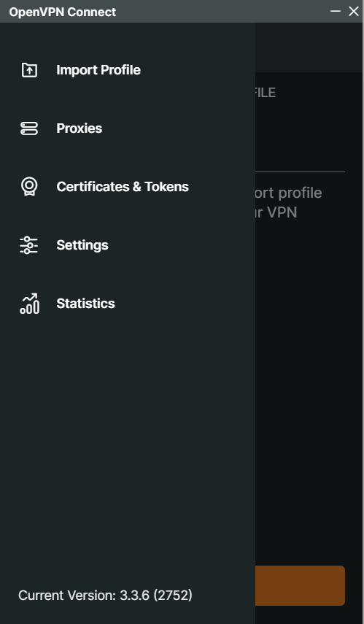Click the Current Version 3.3.6 text

106,596
